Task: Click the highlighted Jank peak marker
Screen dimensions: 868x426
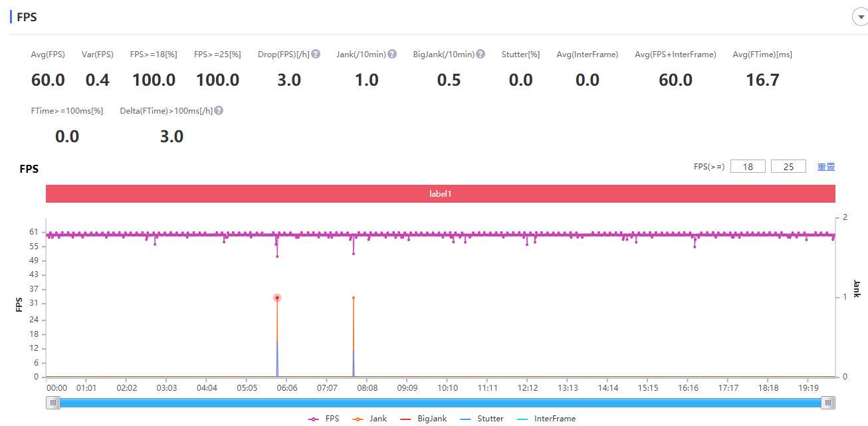Action: pos(277,298)
